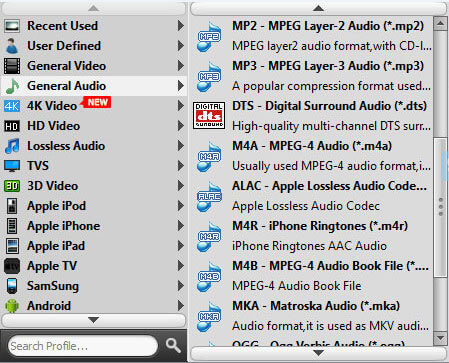Click the scrollbar up arrow in format list
This screenshot has height=363, width=449.
(x=441, y=23)
